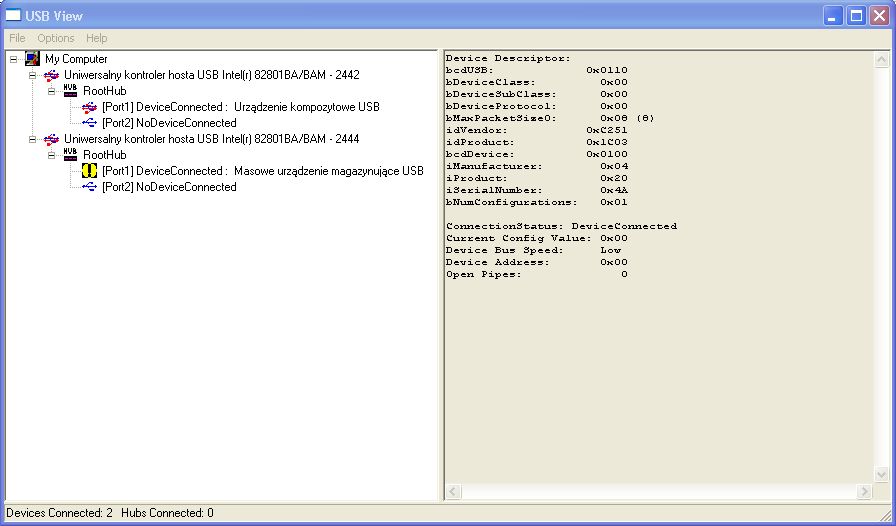Click the idVendor 0xC251 line
The height and width of the screenshot is (526, 896).
537,130
